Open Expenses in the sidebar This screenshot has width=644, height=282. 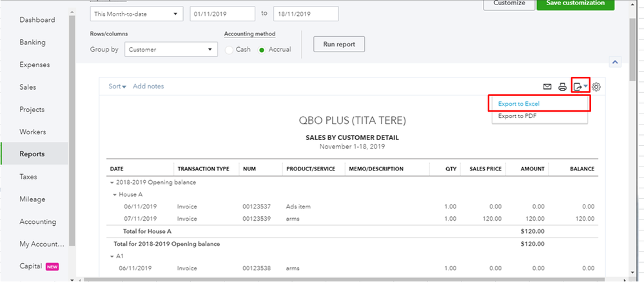35,65
